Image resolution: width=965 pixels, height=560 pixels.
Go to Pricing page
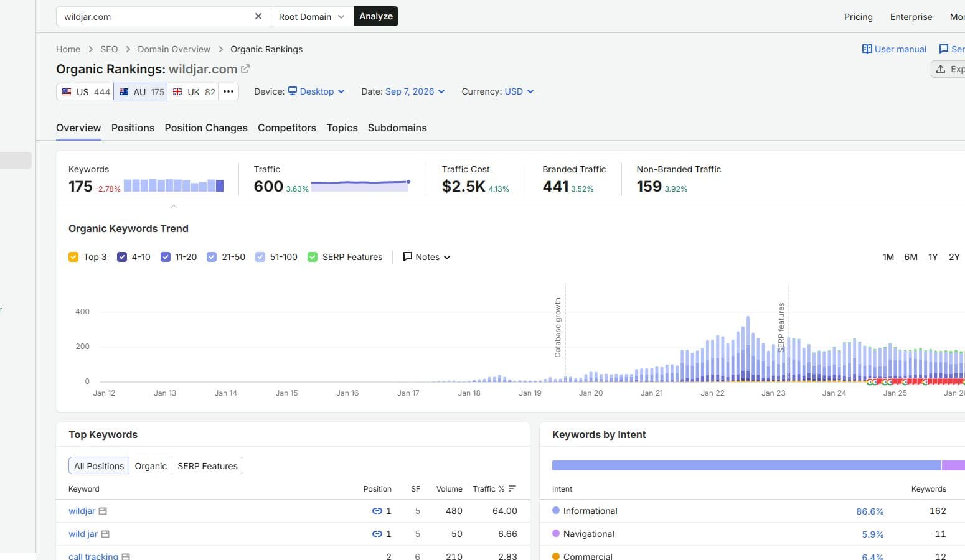[859, 17]
